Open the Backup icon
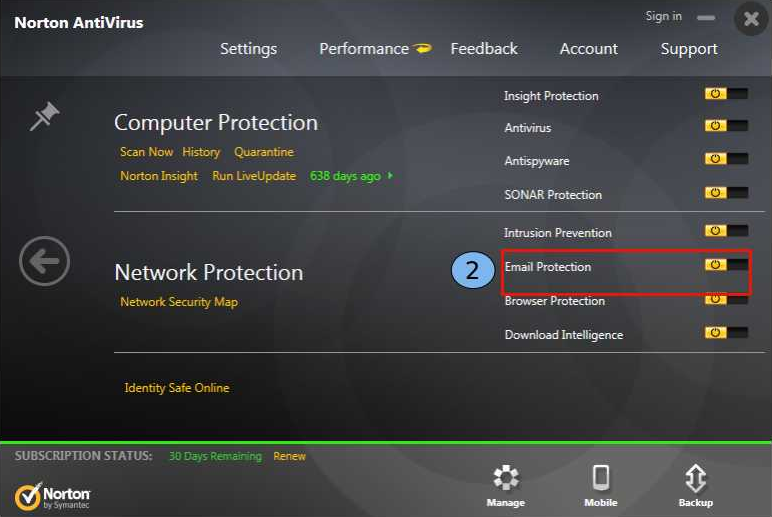 pos(695,478)
